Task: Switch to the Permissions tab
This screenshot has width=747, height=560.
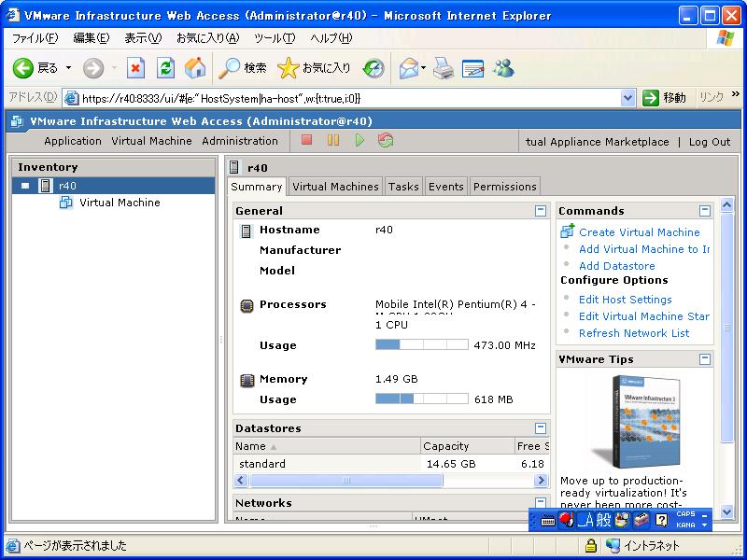Action: [x=505, y=187]
